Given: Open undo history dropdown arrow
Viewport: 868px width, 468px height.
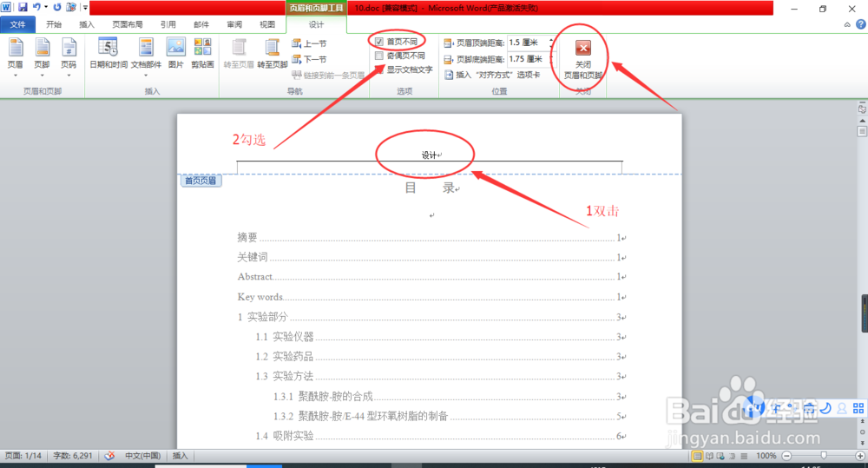Looking at the screenshot, I should [46, 7].
